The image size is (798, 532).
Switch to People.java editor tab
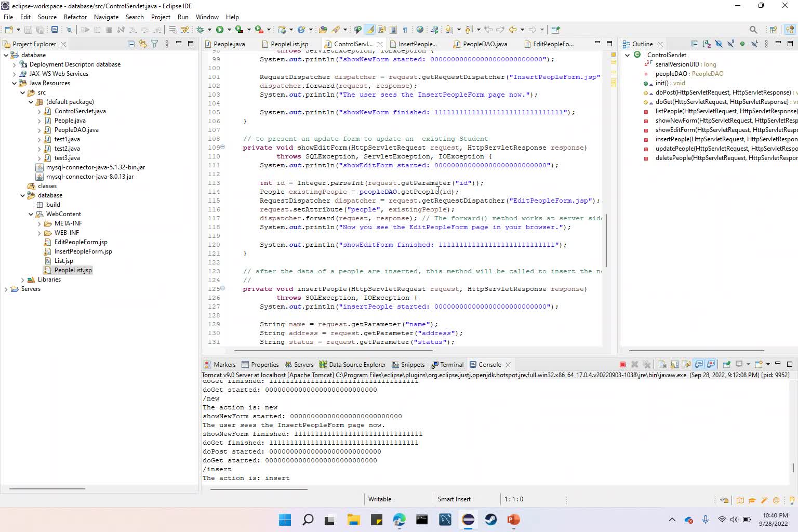(224, 44)
